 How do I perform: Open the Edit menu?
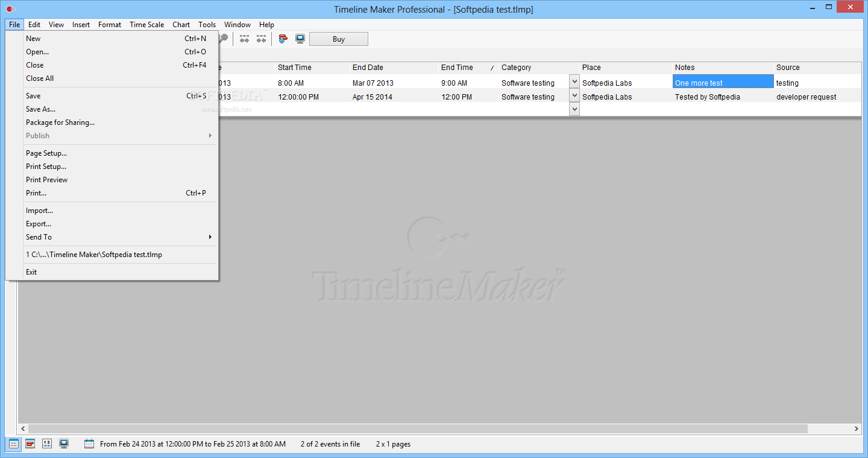34,25
